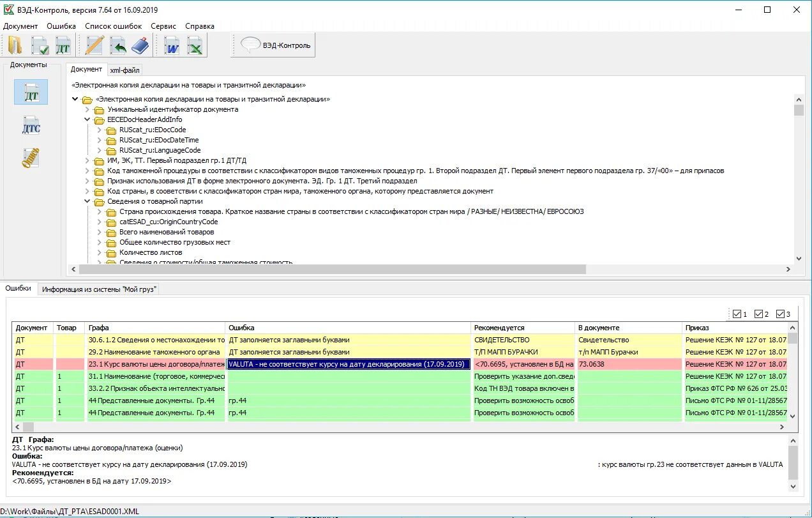Select the ДТС document type in sidebar
The width and height of the screenshot is (812, 518).
[x=31, y=125]
